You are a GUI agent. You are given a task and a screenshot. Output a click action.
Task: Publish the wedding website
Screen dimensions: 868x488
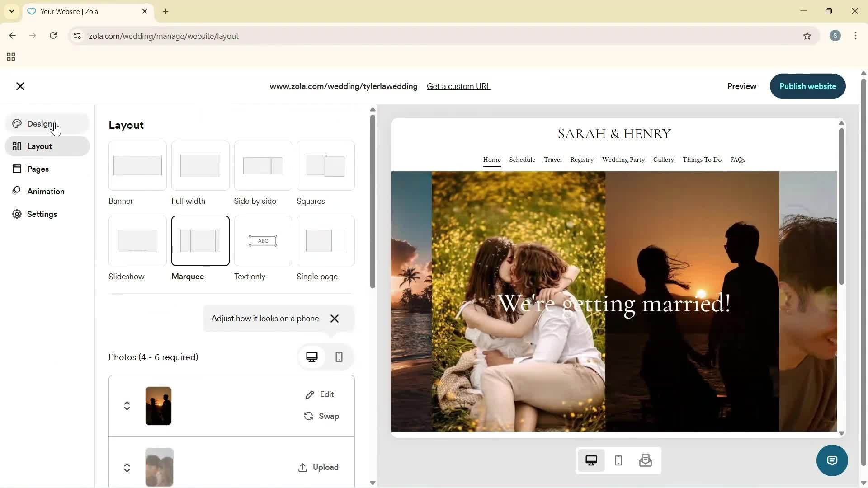point(807,86)
